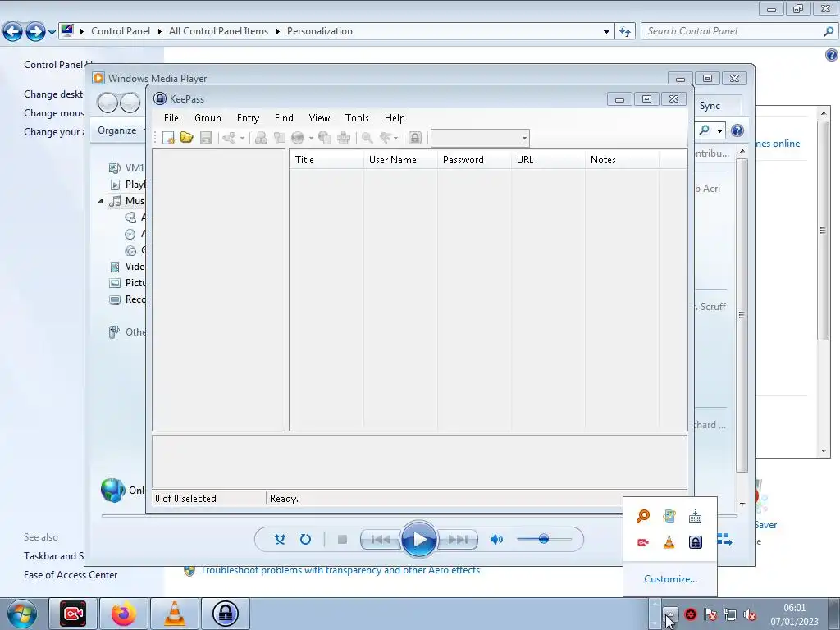Select the Sync tab in Media Player
This screenshot has height=630, width=840.
pos(710,106)
